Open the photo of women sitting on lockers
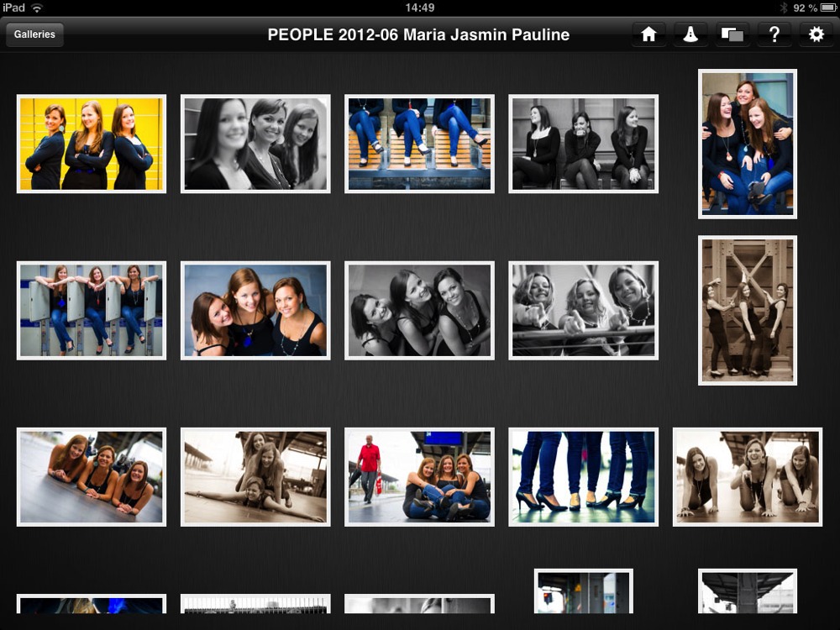840x630 pixels. [x=92, y=310]
